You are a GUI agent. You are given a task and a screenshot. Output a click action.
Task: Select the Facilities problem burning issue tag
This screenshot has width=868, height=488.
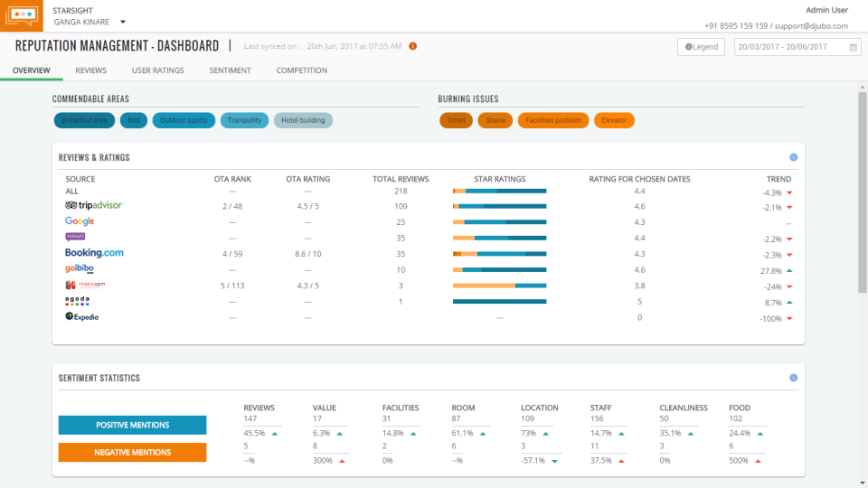pyautogui.click(x=553, y=120)
